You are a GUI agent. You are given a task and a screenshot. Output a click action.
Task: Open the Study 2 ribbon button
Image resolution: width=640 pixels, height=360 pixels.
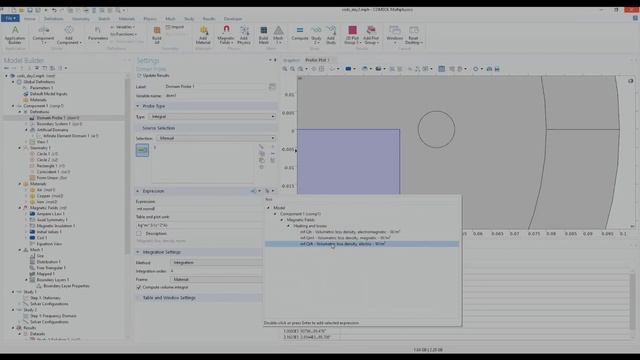[x=316, y=35]
